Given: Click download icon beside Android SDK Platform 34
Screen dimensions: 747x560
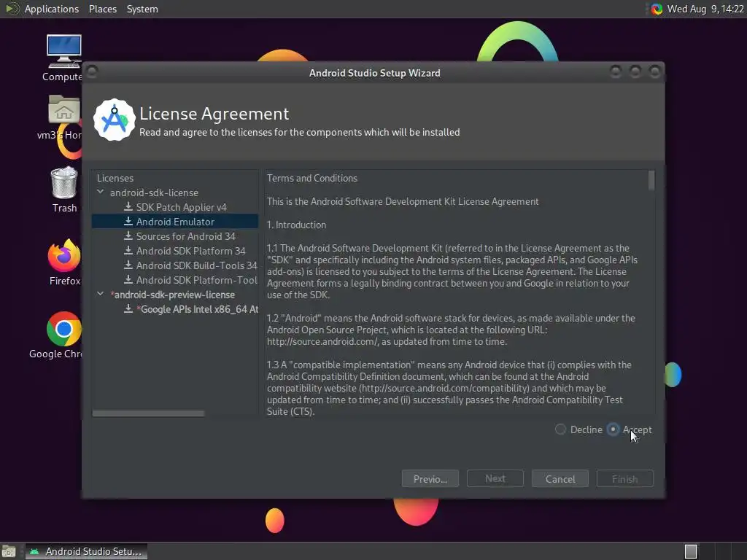Looking at the screenshot, I should pyautogui.click(x=128, y=251).
